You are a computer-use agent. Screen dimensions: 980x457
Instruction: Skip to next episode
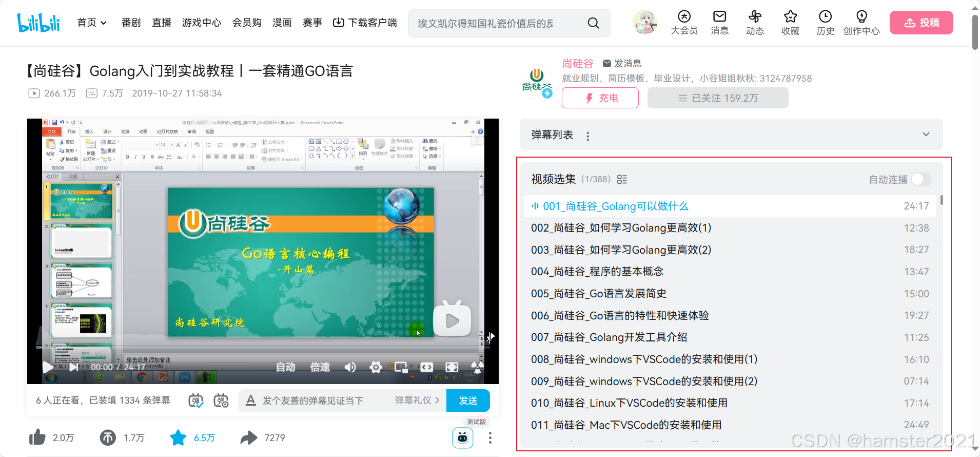click(74, 367)
